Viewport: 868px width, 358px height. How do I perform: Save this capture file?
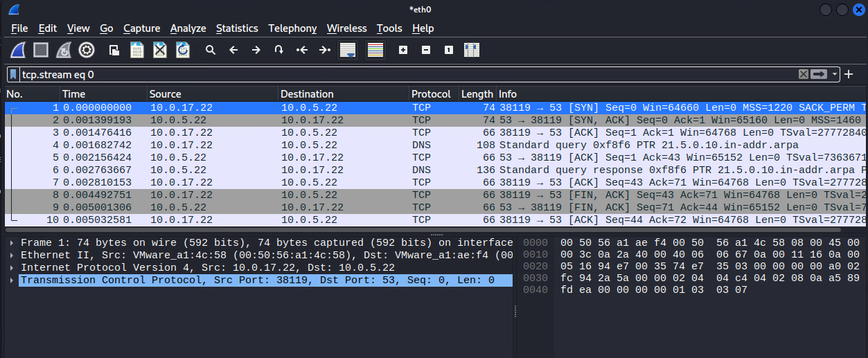click(137, 50)
